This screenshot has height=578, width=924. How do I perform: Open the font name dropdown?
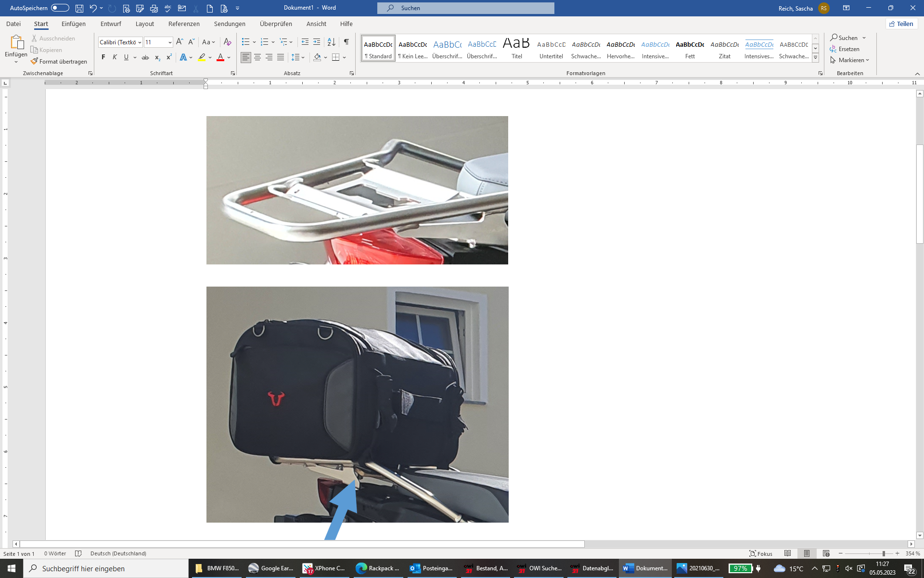[x=140, y=42]
